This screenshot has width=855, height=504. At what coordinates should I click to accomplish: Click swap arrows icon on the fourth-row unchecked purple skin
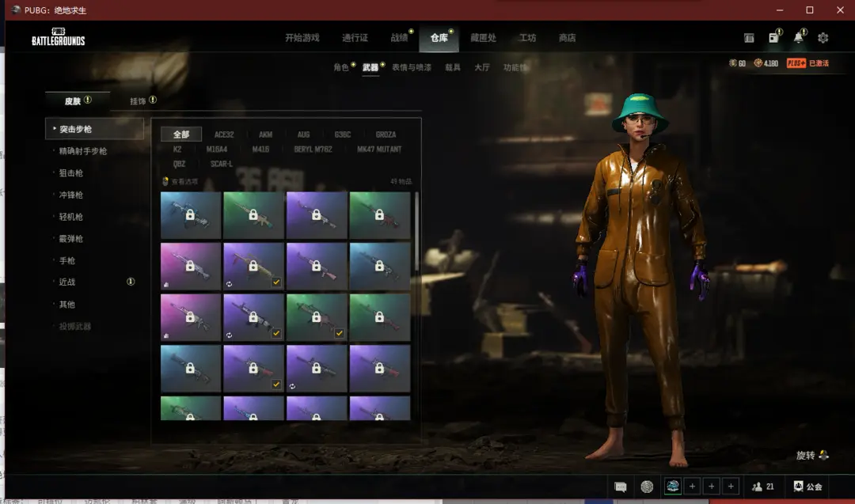point(292,386)
